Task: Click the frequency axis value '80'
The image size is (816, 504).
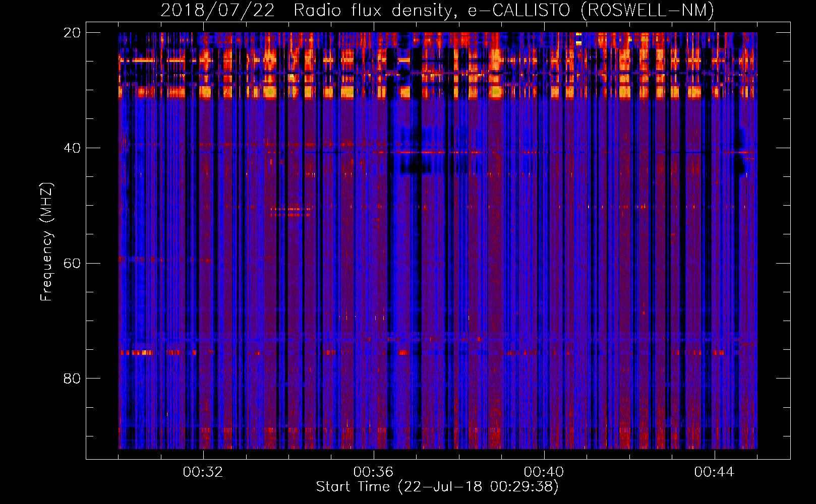Action: click(x=72, y=379)
